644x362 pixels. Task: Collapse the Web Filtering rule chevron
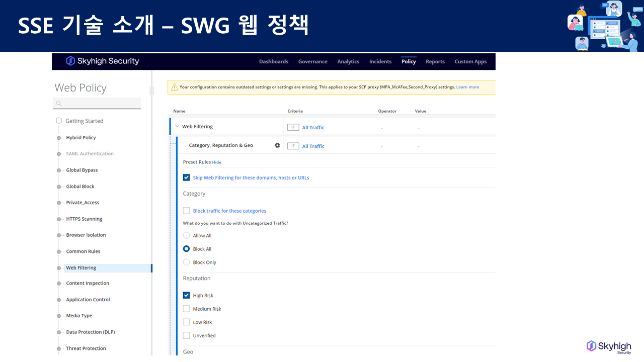[177, 127]
